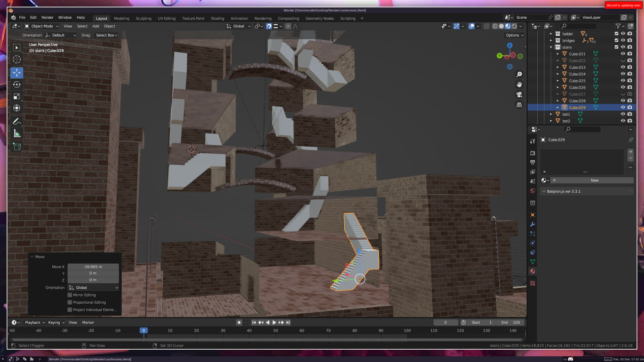Open the Object Mode dropdown

click(42, 26)
